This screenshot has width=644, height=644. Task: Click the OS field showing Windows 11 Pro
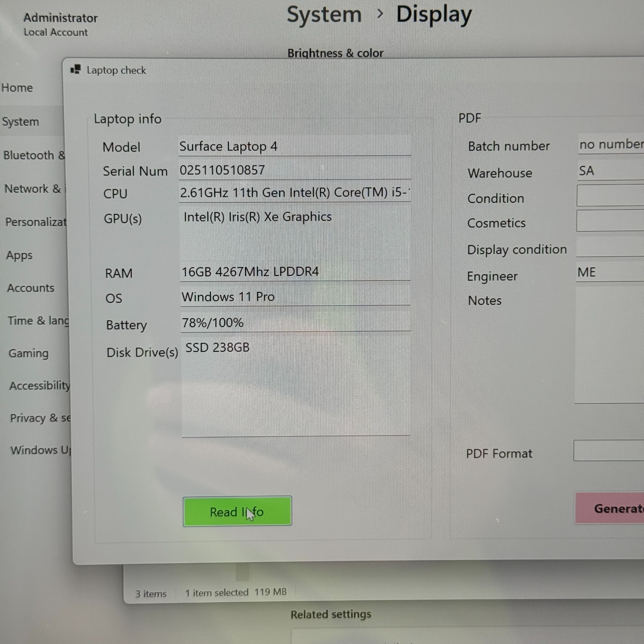295,297
